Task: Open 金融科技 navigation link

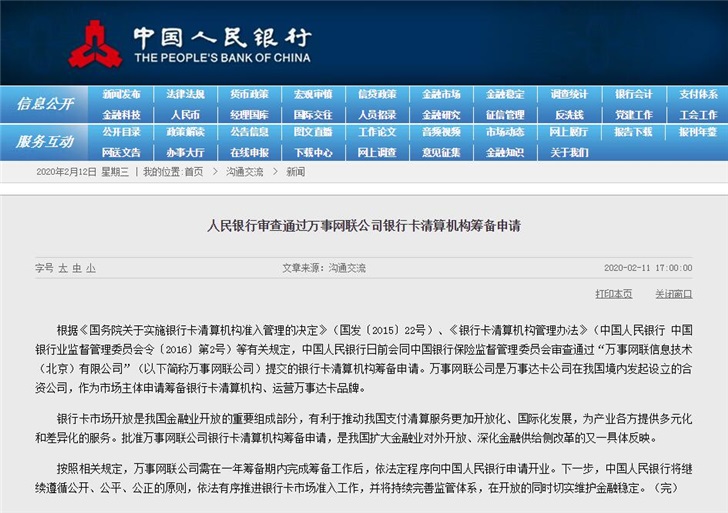Action: [121, 115]
